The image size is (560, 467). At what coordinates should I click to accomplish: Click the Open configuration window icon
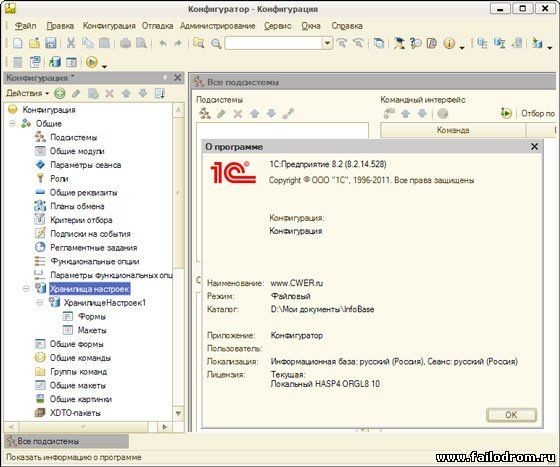click(x=35, y=62)
